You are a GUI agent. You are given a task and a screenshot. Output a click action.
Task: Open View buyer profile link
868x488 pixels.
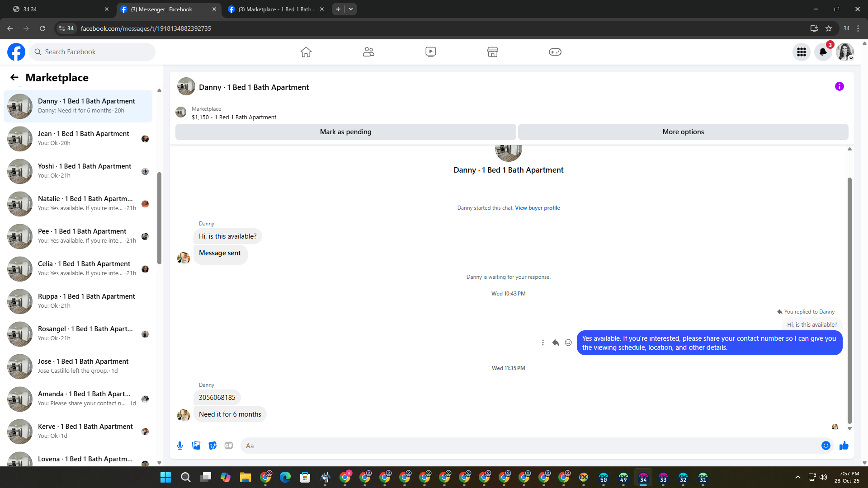537,208
